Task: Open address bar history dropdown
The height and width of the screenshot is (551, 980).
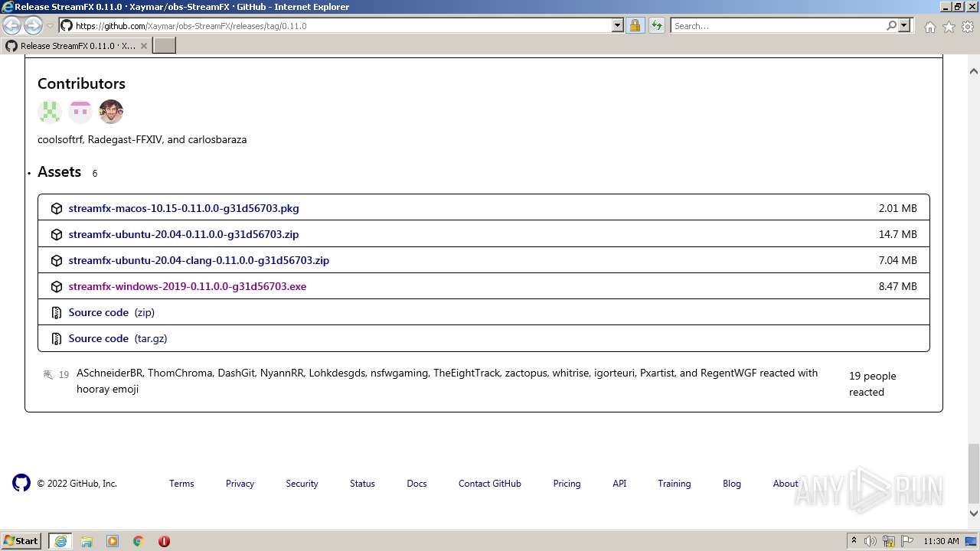Action: (x=618, y=26)
